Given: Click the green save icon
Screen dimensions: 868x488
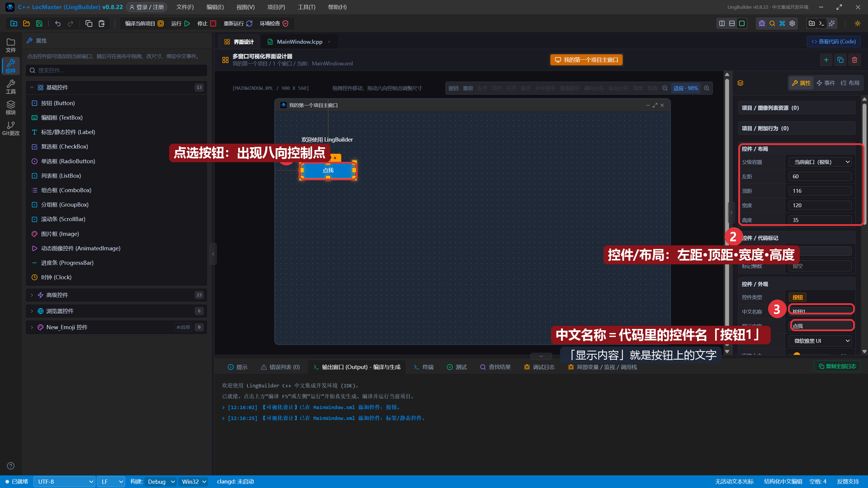Looking at the screenshot, I should pyautogui.click(x=39, y=23).
